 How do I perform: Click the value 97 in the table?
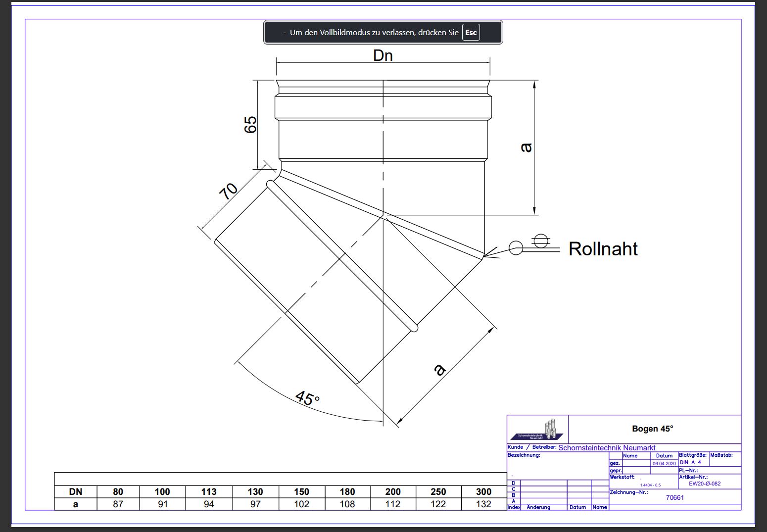coord(255,504)
